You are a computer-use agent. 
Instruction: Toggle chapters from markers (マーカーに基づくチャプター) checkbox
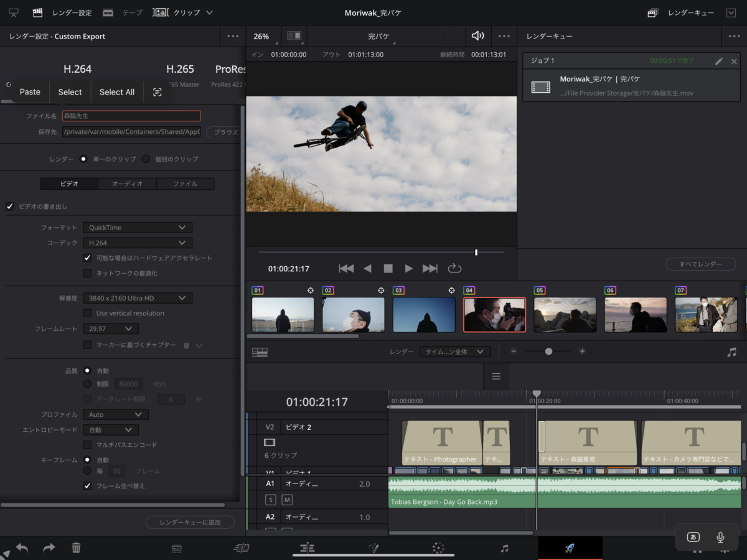tap(87, 345)
